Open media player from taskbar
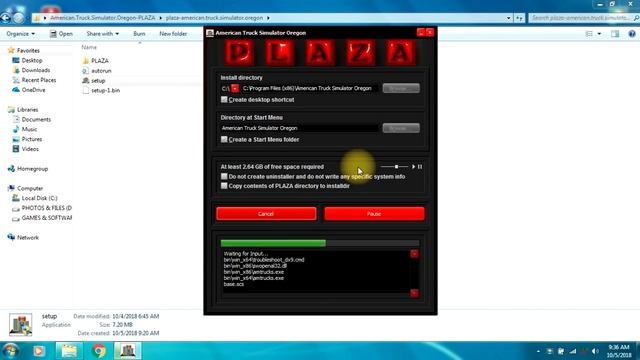640x360 pixels. [x=39, y=351]
